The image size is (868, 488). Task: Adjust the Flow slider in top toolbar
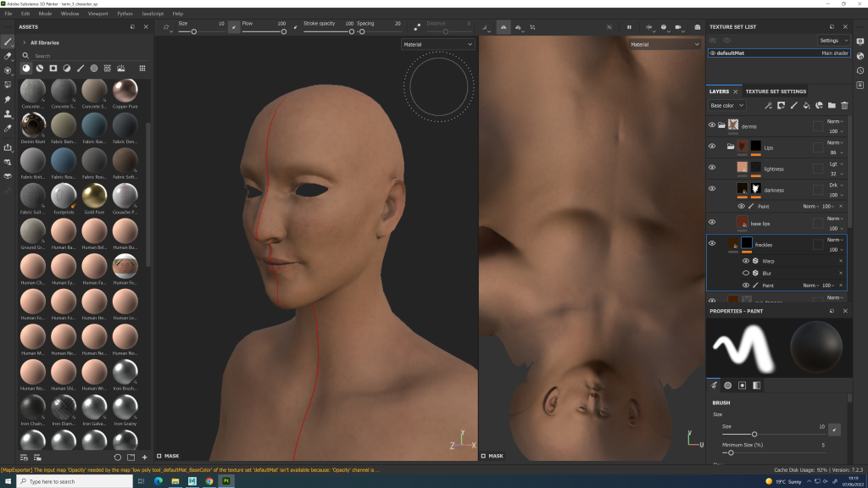click(x=264, y=31)
